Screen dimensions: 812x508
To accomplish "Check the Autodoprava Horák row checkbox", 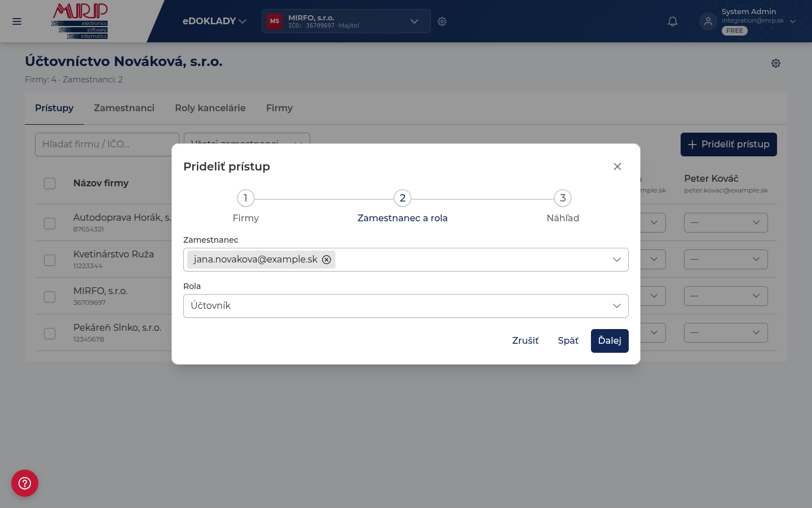I will [x=50, y=223].
